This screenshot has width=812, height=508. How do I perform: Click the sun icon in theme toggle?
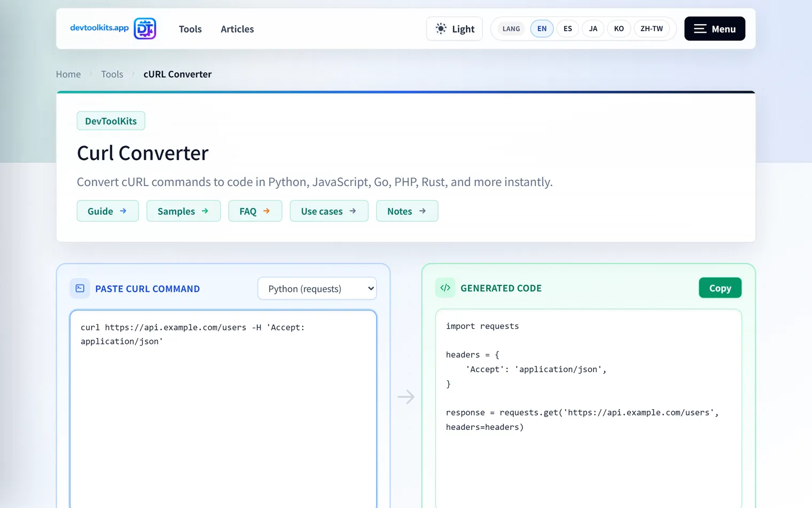click(441, 29)
